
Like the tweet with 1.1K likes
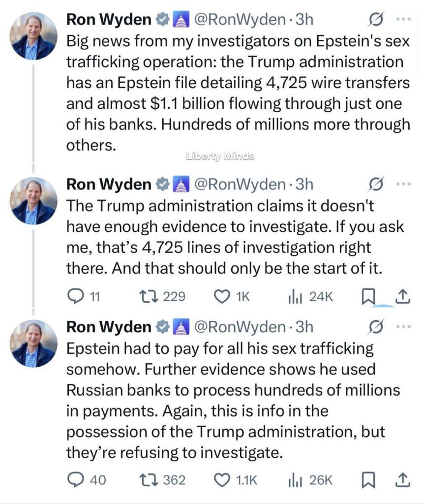click(x=222, y=480)
